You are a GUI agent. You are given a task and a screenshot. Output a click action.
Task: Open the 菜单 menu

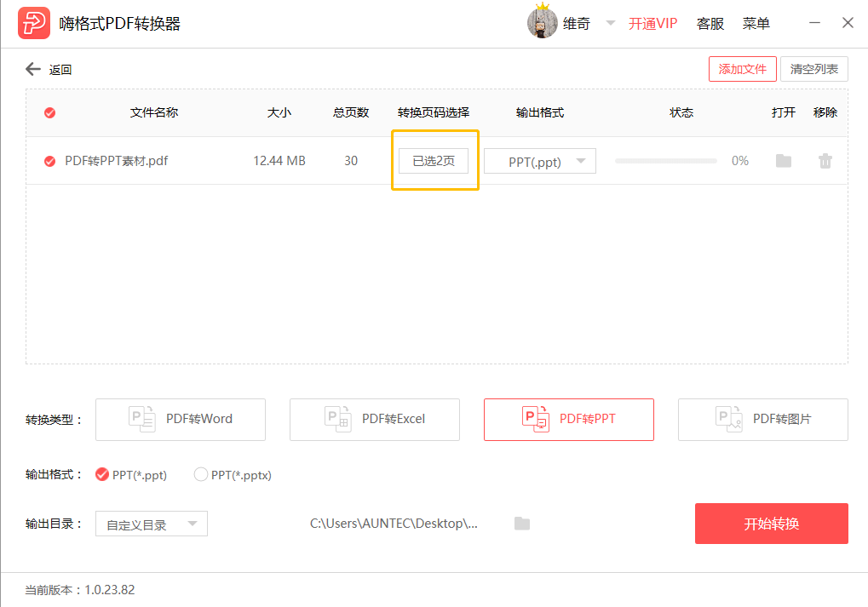[x=756, y=24]
